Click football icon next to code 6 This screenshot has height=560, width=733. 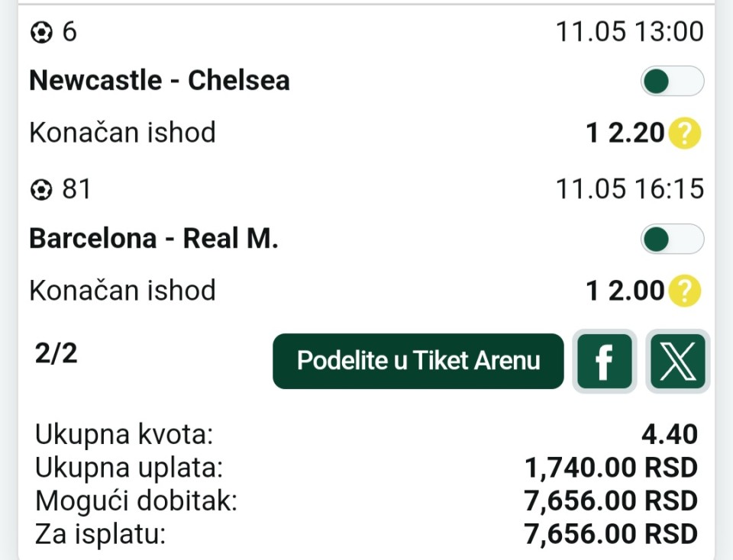pos(41,33)
